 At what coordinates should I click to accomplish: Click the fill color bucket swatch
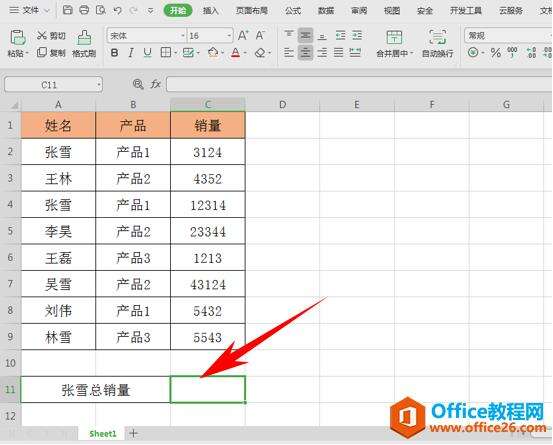[x=213, y=53]
